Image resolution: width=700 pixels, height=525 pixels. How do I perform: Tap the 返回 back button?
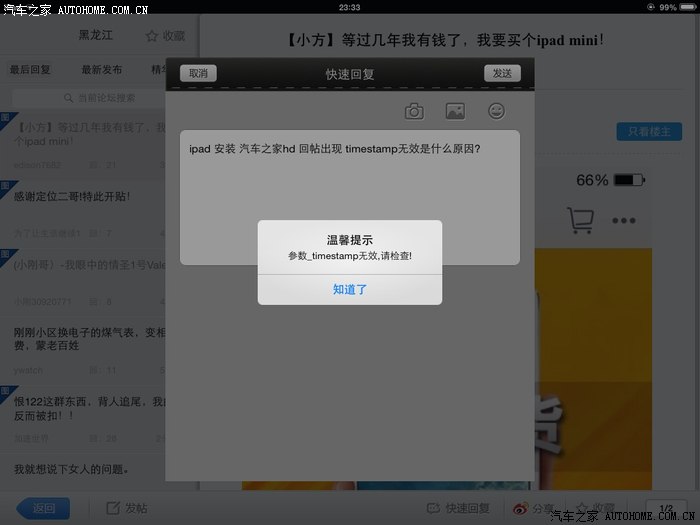coord(43,508)
